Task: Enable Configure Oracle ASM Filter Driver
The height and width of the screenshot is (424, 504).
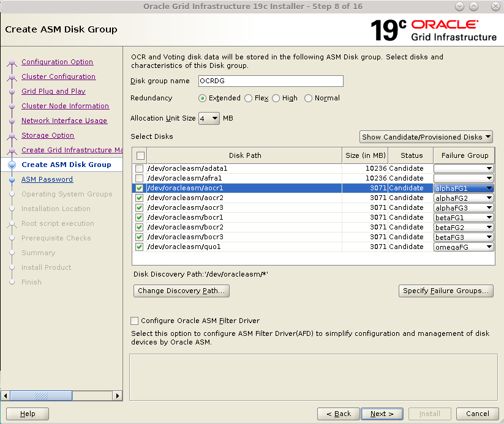Action: (134, 321)
